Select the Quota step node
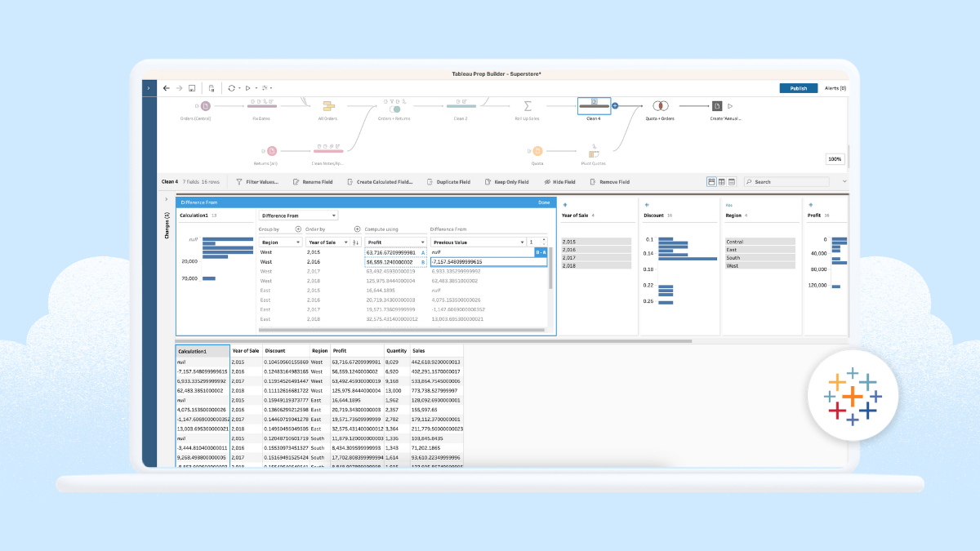 tap(537, 151)
